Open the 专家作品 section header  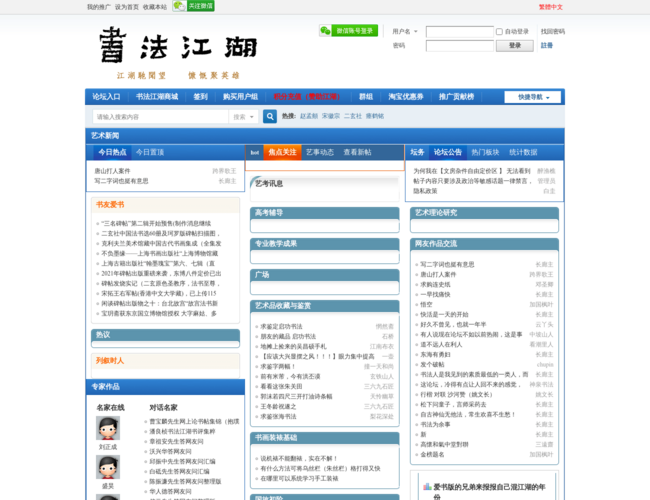click(105, 387)
